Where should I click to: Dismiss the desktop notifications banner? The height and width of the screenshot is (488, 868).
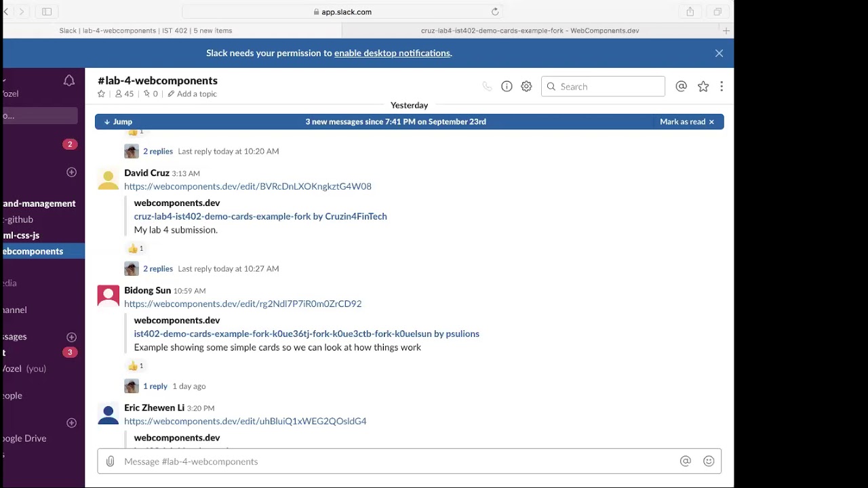719,53
